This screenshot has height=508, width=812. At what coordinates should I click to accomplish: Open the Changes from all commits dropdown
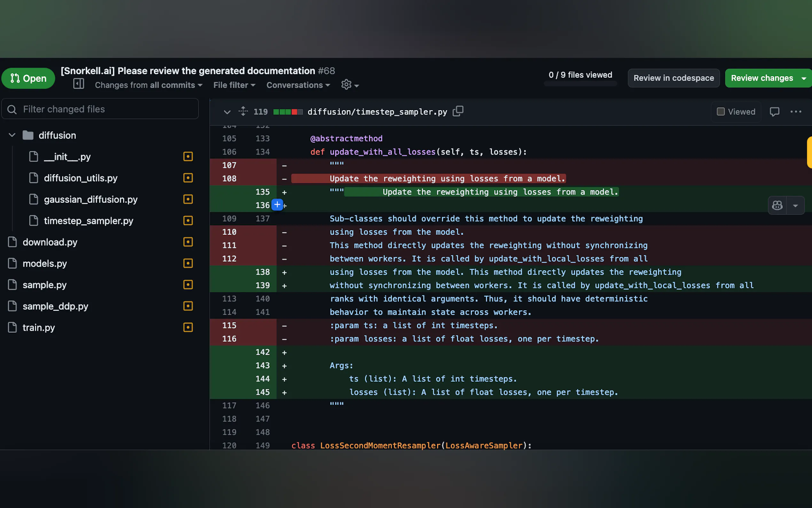click(x=148, y=85)
